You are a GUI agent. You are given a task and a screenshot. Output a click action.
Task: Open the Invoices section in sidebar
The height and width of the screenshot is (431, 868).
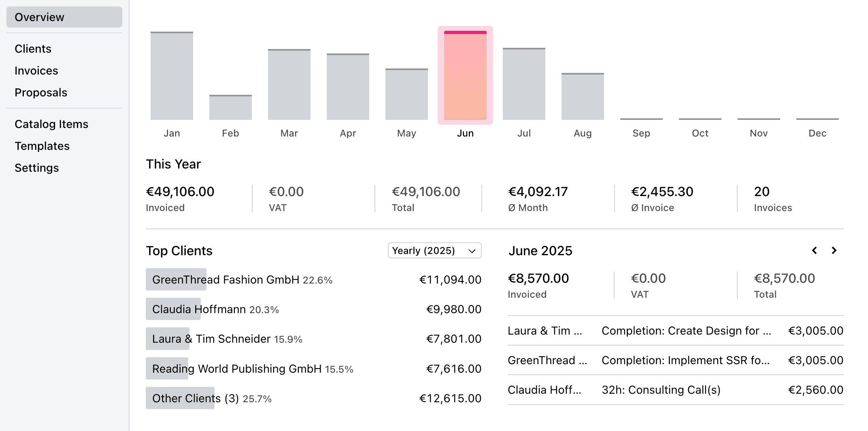coord(36,71)
